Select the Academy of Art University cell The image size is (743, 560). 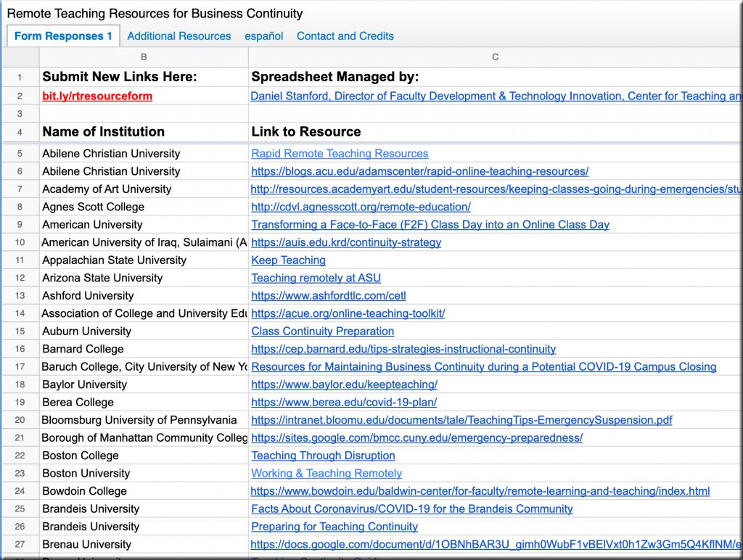click(x=144, y=189)
